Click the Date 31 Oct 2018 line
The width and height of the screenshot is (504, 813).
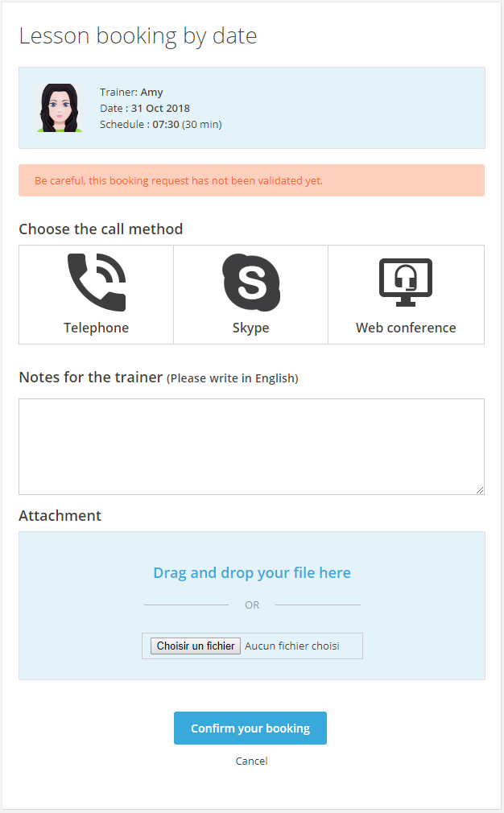(145, 109)
